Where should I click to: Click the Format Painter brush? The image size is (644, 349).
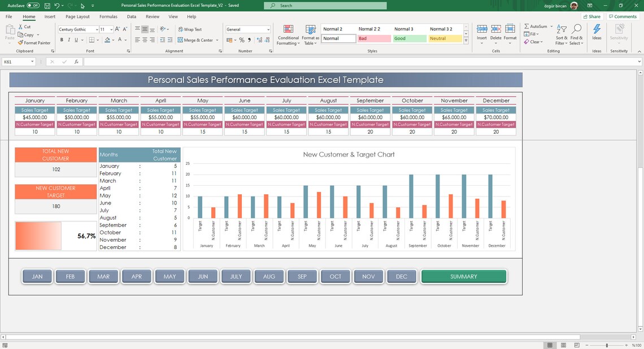20,43
